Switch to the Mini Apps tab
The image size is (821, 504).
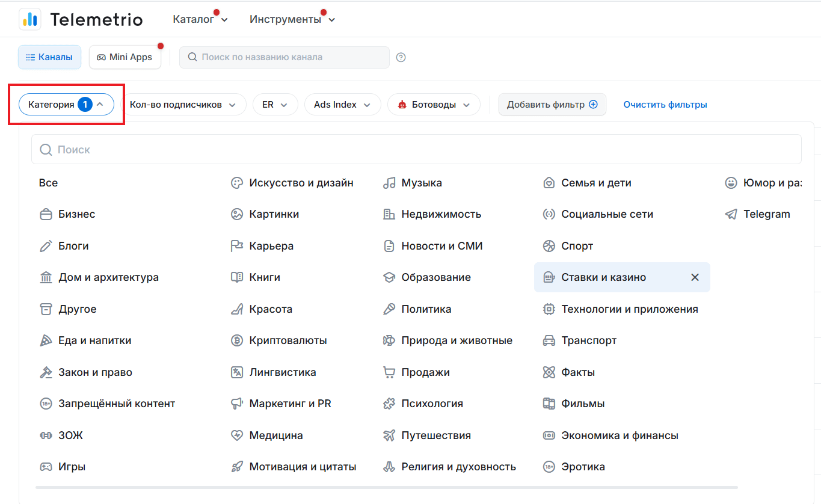click(125, 57)
